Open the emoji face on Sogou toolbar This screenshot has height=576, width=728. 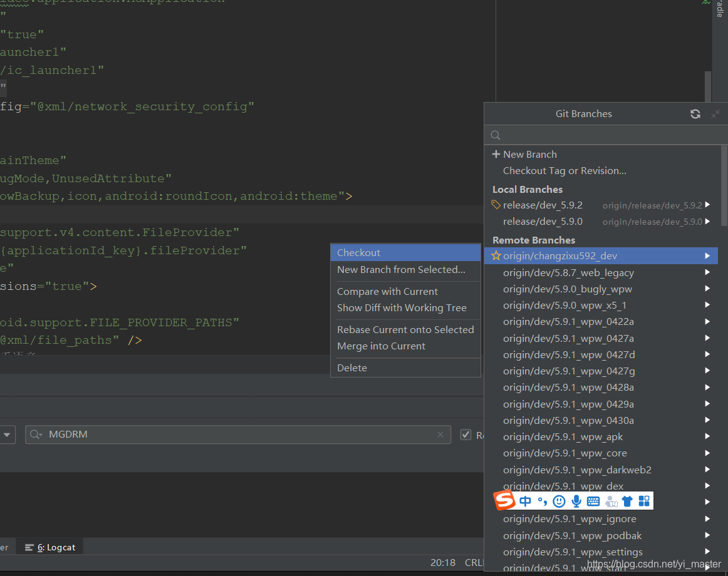tap(559, 501)
